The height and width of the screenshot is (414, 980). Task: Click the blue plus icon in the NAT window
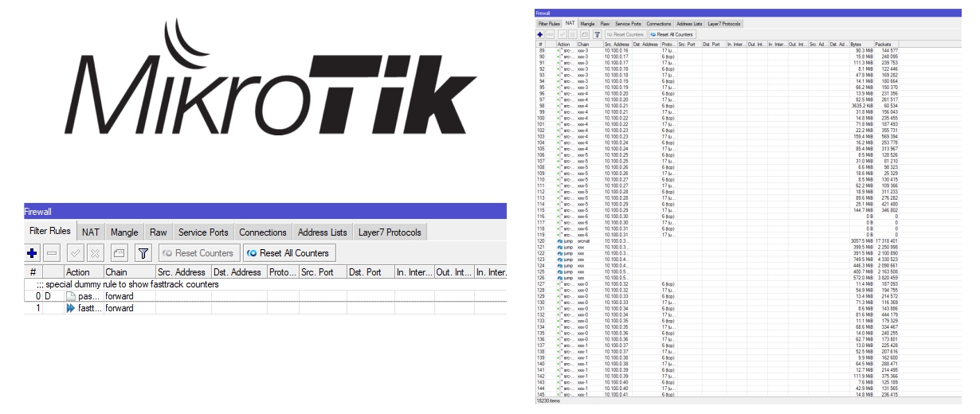point(540,34)
